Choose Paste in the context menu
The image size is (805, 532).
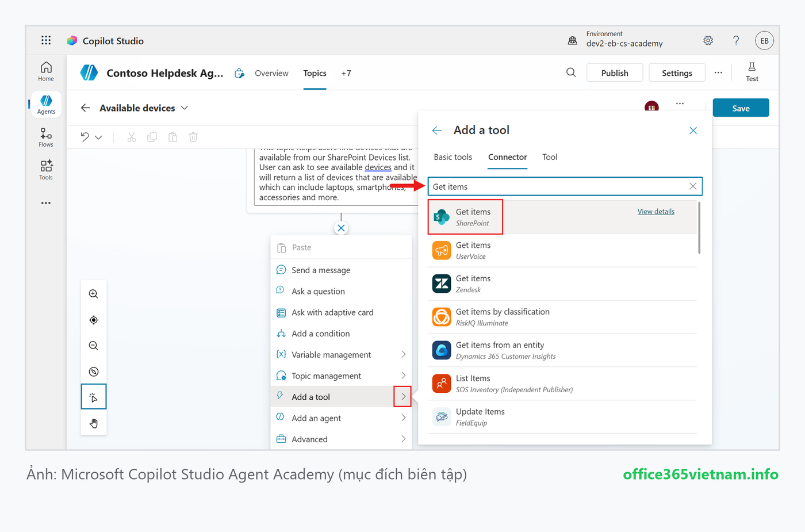point(341,247)
